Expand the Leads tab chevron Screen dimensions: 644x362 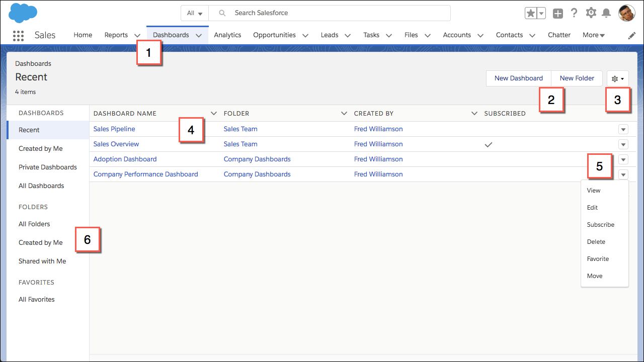[x=348, y=36]
